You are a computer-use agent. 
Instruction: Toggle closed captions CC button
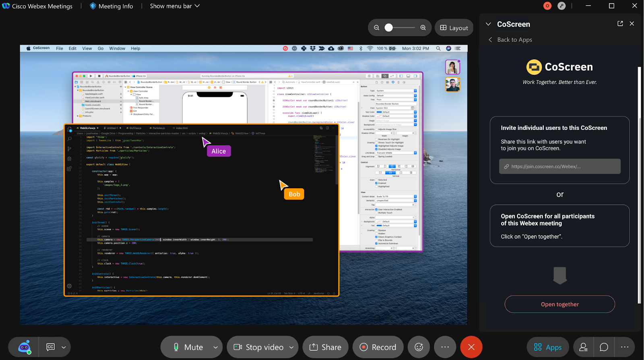(50, 347)
